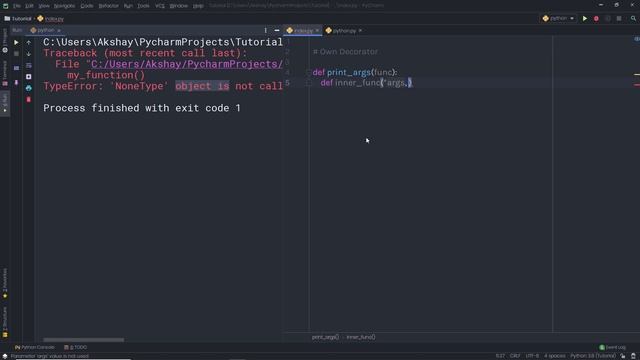Toggle scroll to end in Run console
640x360 pixels.
29,77
